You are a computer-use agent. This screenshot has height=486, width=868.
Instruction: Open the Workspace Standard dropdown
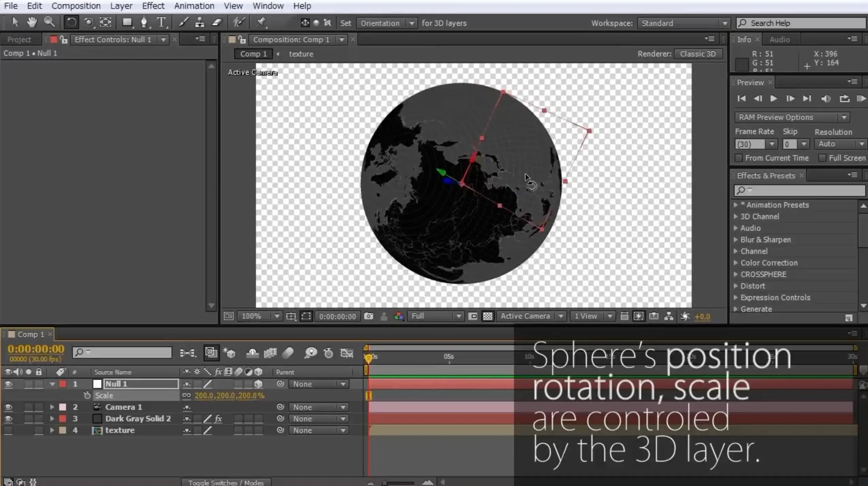[684, 23]
